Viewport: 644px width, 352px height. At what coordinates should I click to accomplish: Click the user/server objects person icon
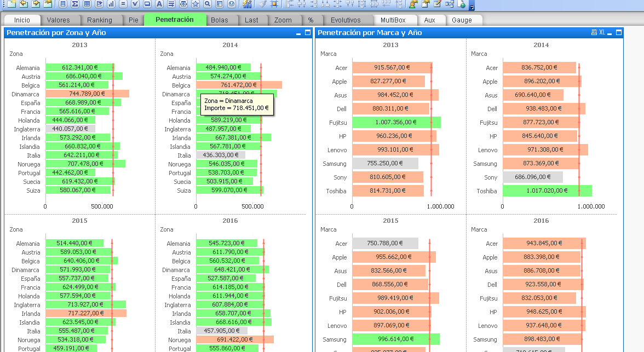coord(413,4)
